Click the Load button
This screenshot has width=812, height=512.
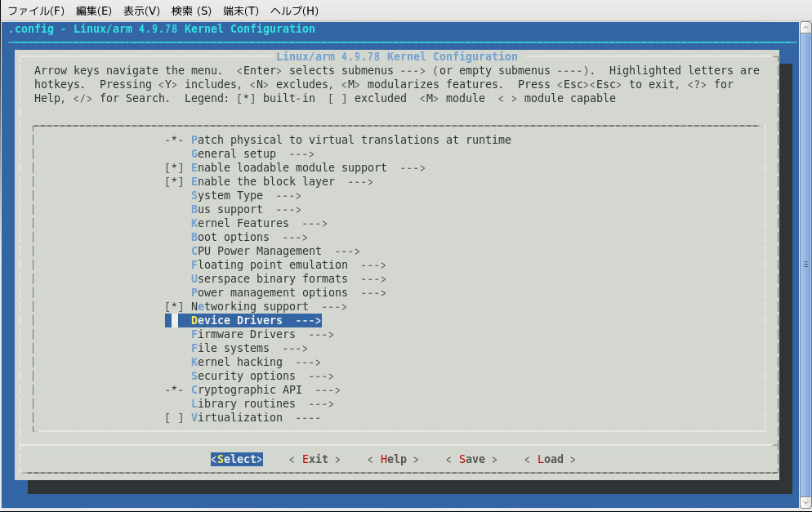(x=550, y=459)
